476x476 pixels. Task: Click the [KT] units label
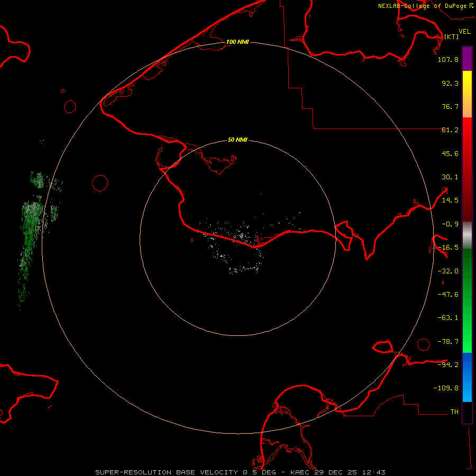point(451,36)
